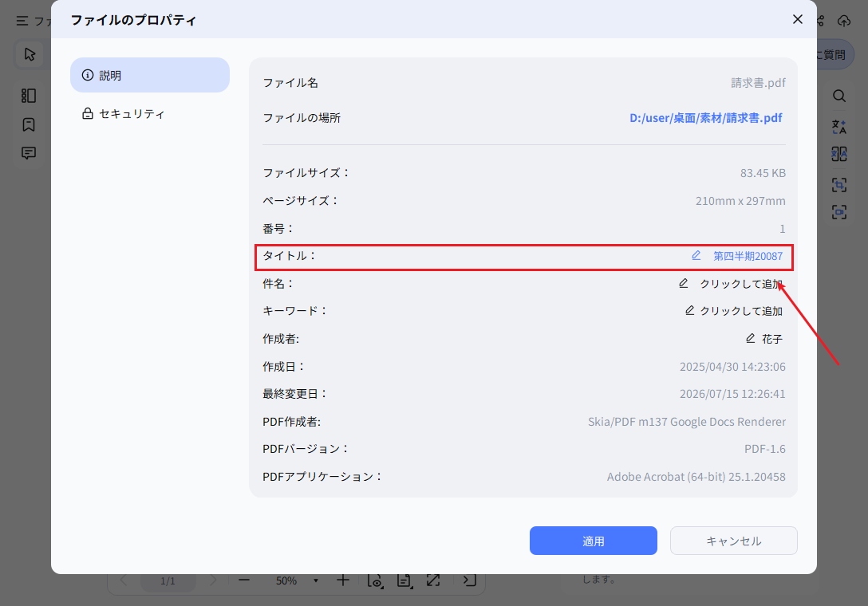The width and height of the screenshot is (868, 606).
Task: Click the page number field 1/1
Action: point(168,580)
